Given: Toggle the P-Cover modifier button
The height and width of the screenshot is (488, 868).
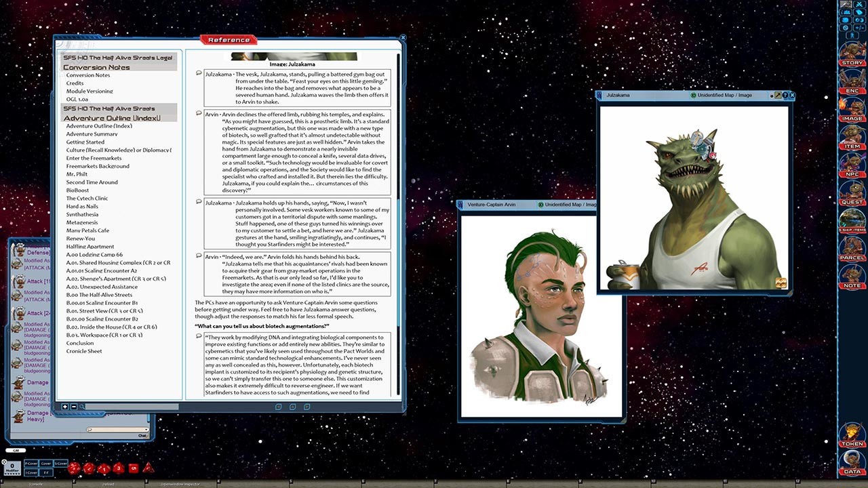Looking at the screenshot, I should tap(31, 464).
